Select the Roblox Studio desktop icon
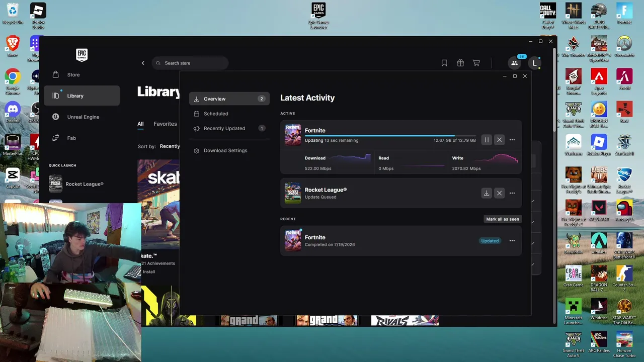This screenshot has width=644, height=362. 38,16
